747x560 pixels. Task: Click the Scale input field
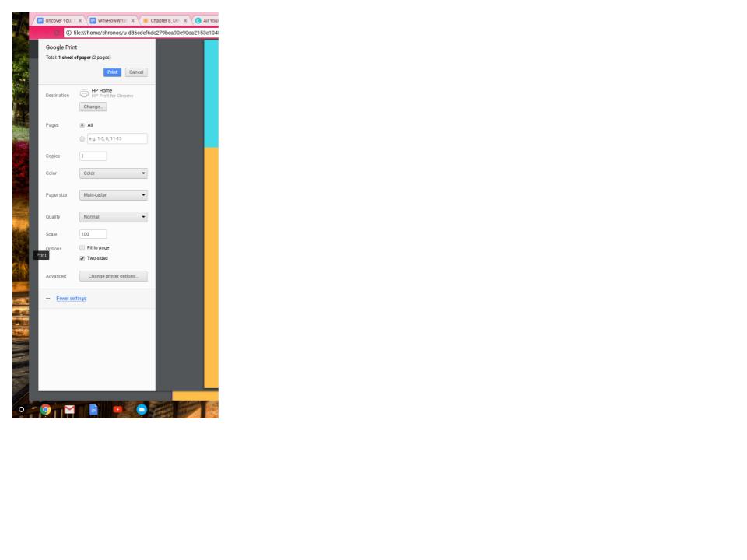click(93, 234)
